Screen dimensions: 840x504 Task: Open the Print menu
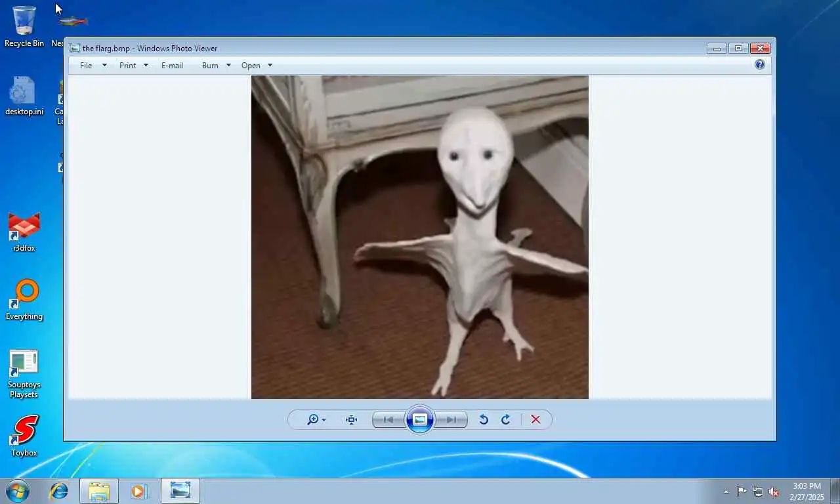pyautogui.click(x=128, y=66)
